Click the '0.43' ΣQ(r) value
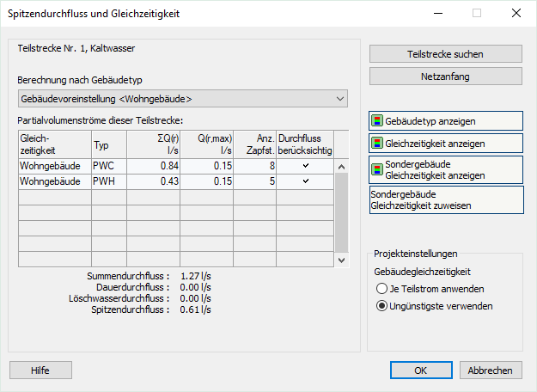 click(x=153, y=181)
